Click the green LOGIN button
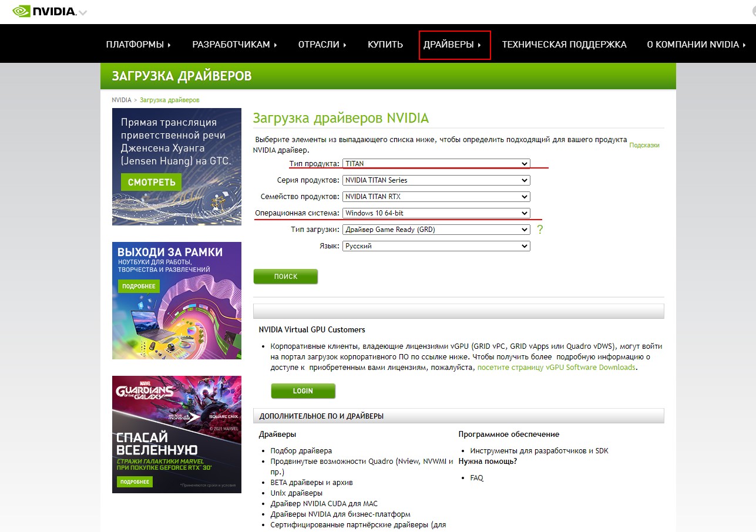 pyautogui.click(x=303, y=391)
